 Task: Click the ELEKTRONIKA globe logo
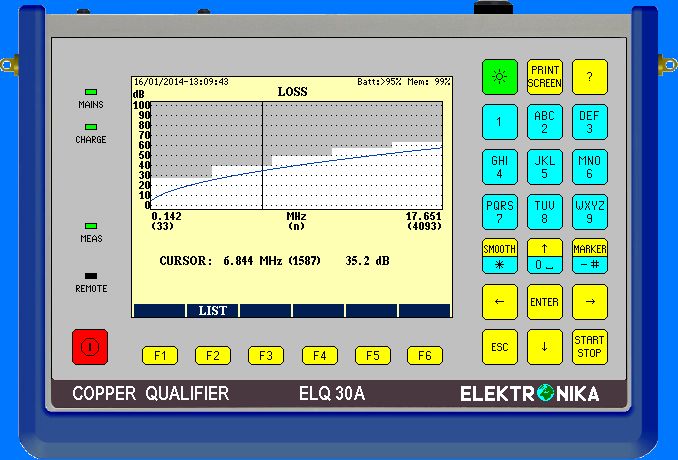(x=546, y=393)
